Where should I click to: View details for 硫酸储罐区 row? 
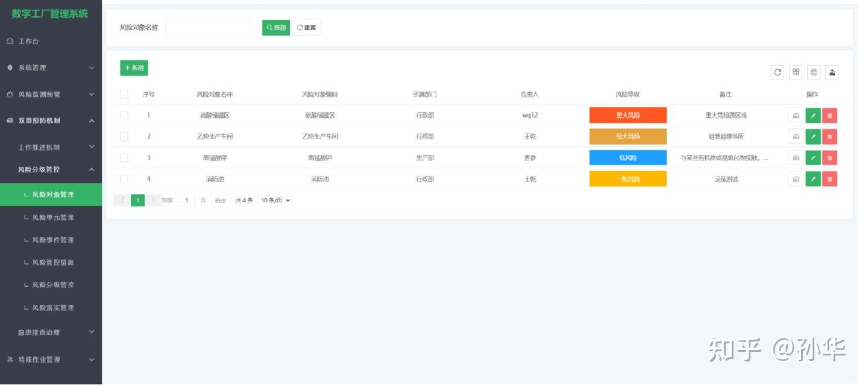796,115
